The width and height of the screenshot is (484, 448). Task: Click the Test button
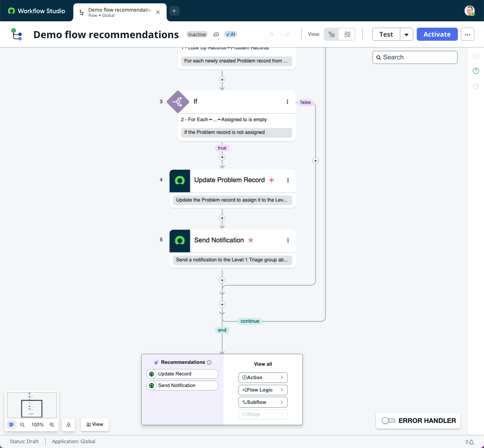(386, 34)
